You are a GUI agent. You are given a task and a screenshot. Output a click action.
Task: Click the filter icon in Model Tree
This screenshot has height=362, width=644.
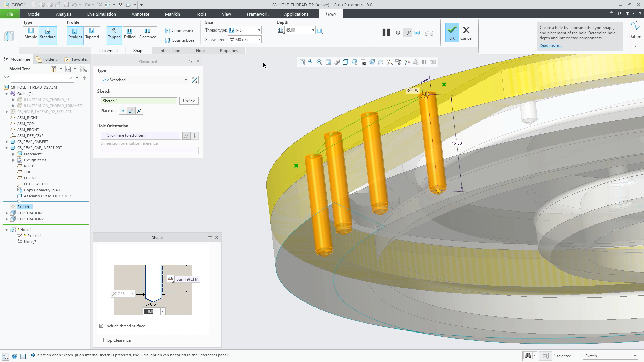click(x=7, y=78)
